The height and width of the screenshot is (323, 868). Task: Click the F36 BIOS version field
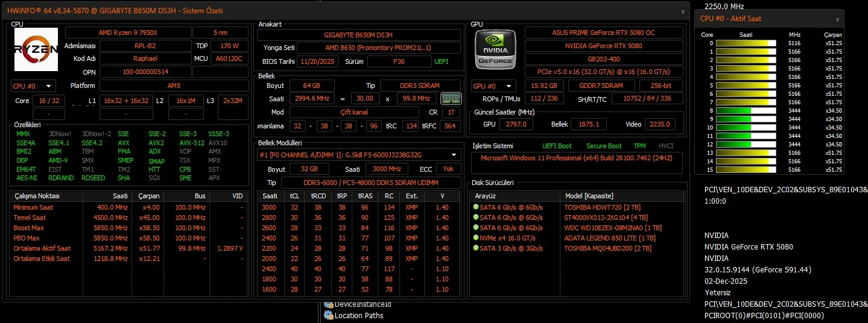tap(399, 61)
